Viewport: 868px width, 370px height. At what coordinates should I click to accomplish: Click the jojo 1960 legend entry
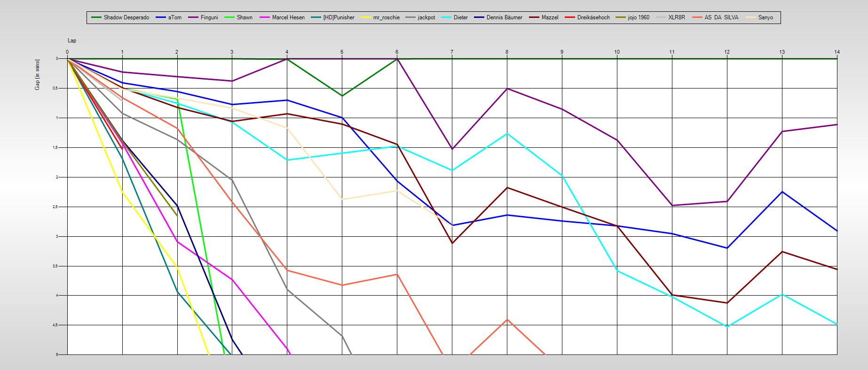639,17
